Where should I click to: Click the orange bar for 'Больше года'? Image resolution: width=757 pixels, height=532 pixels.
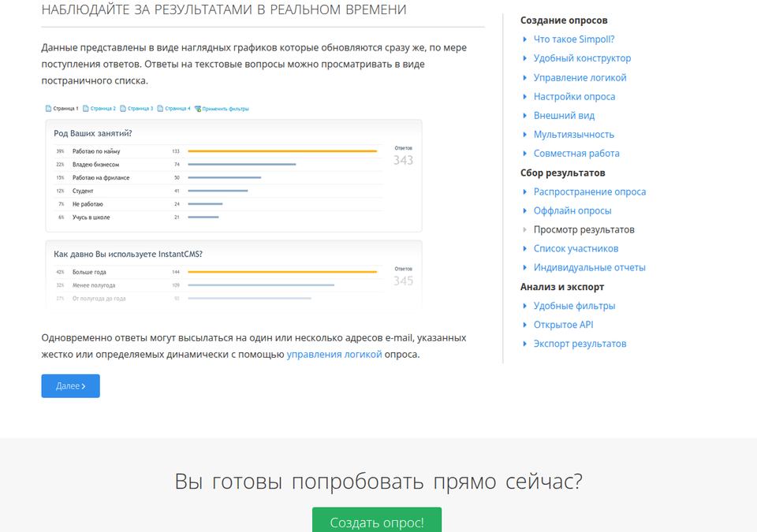[x=282, y=272]
